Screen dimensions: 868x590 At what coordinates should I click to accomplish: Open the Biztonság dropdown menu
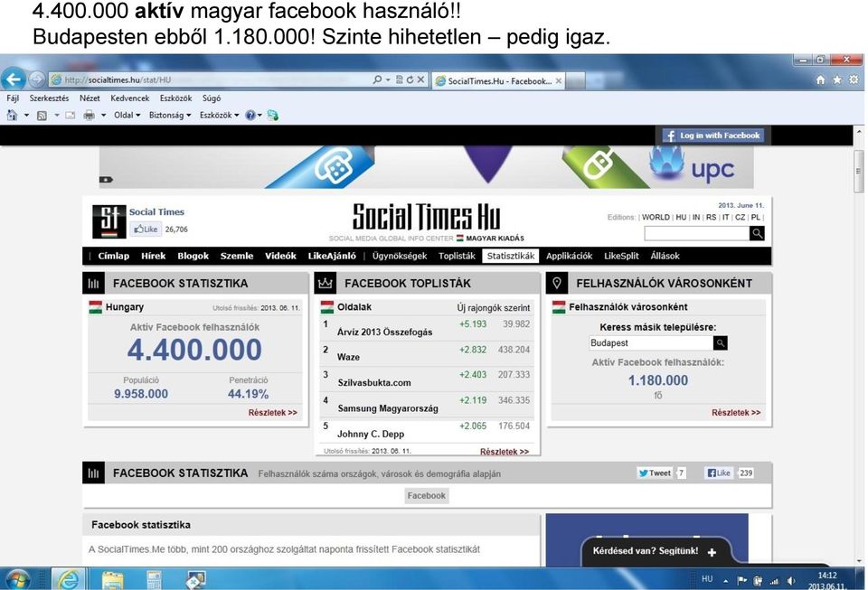(x=169, y=115)
